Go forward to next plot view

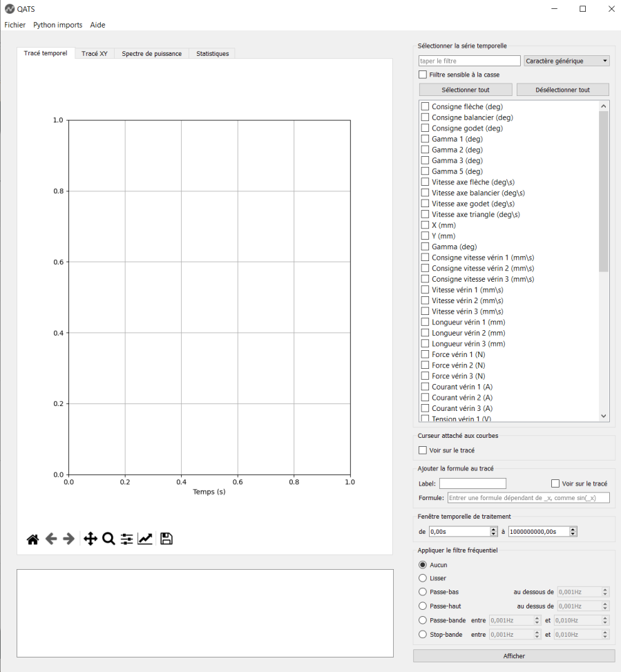coord(68,539)
